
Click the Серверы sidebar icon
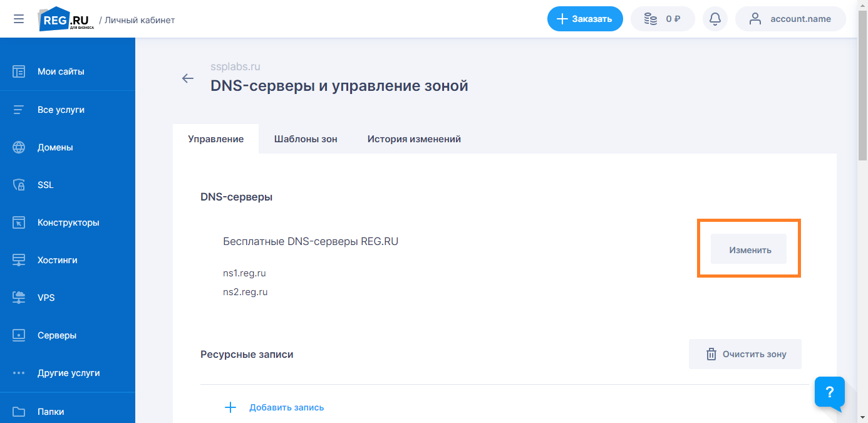[19, 335]
